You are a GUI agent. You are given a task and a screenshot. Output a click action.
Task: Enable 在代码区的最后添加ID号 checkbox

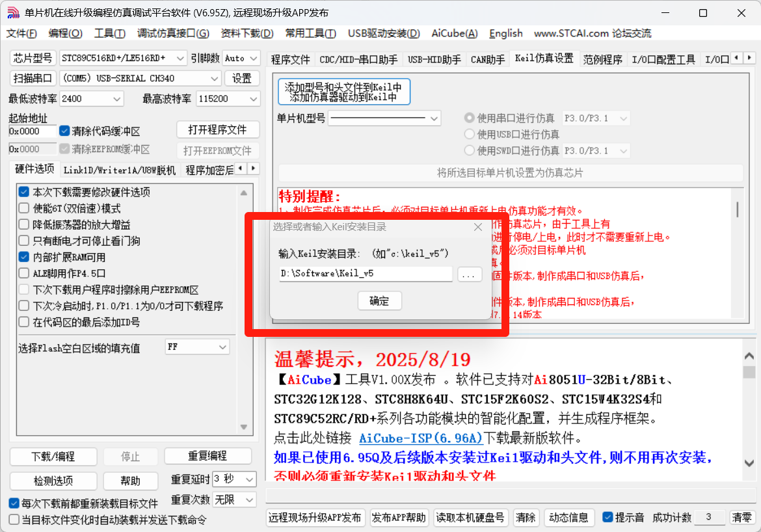[x=24, y=322]
